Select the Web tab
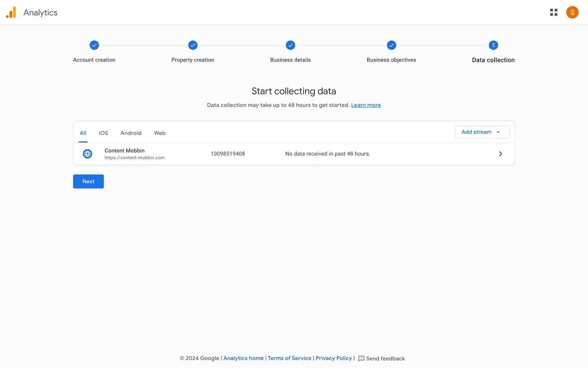588x368 pixels. (160, 133)
